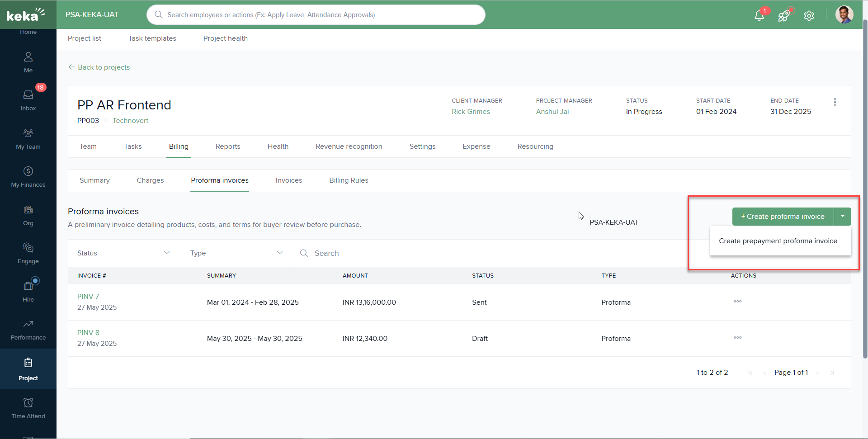Open Inbox in the sidebar
868x439 pixels.
pyautogui.click(x=28, y=99)
